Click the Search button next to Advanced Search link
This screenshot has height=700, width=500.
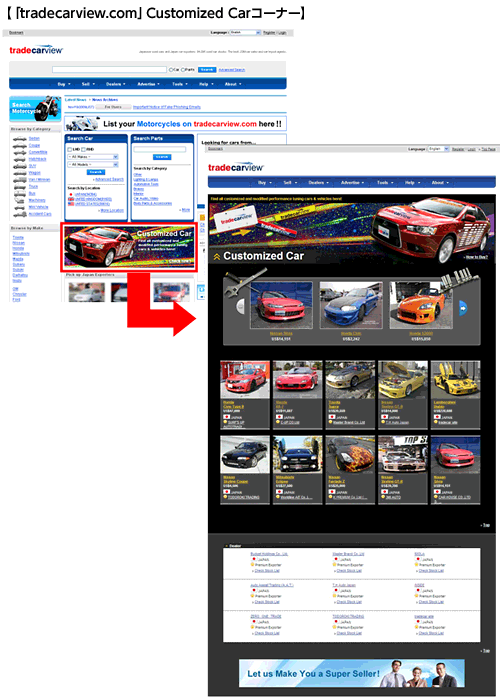click(207, 70)
